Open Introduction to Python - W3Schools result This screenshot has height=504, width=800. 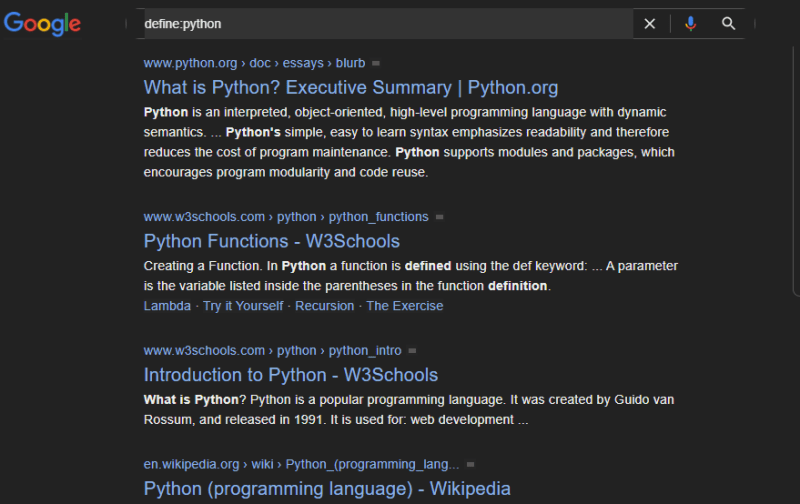[291, 375]
